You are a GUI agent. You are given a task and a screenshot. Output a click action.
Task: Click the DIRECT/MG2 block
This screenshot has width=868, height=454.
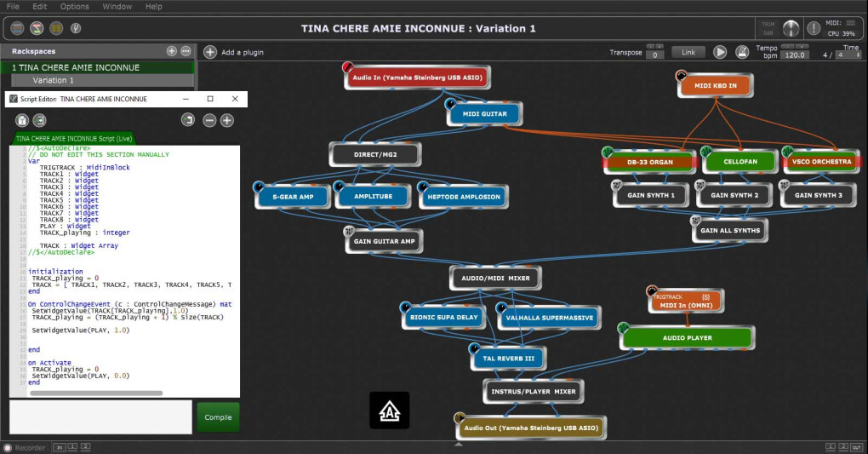click(x=375, y=155)
